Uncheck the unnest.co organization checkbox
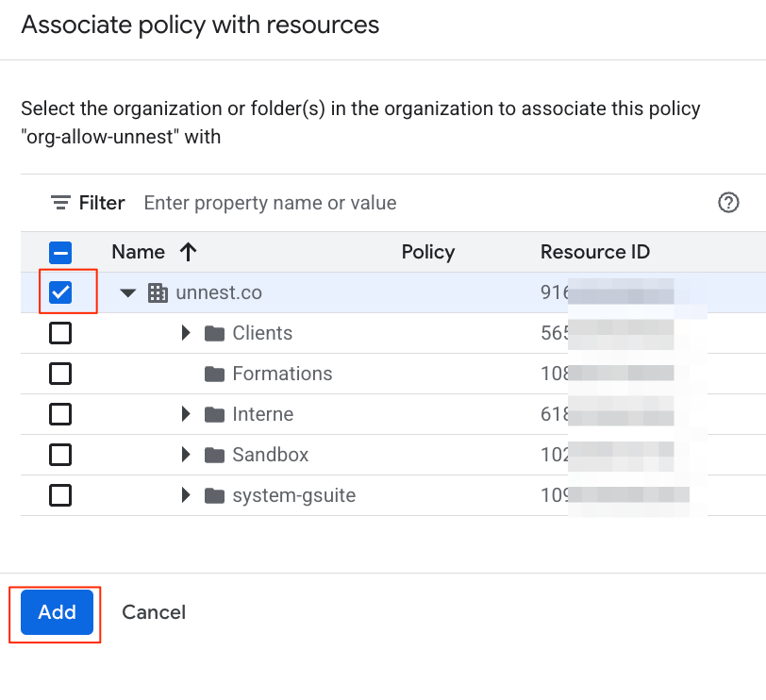 [x=60, y=293]
